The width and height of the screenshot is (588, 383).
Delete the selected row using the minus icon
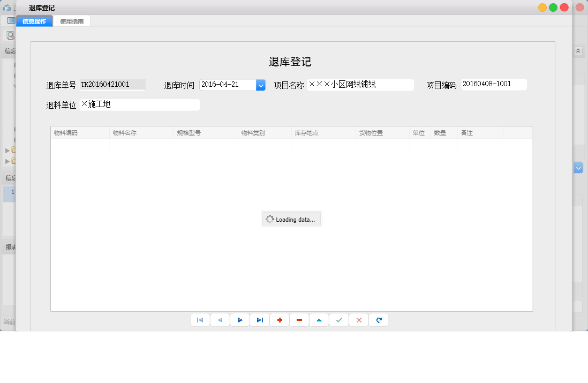point(299,320)
